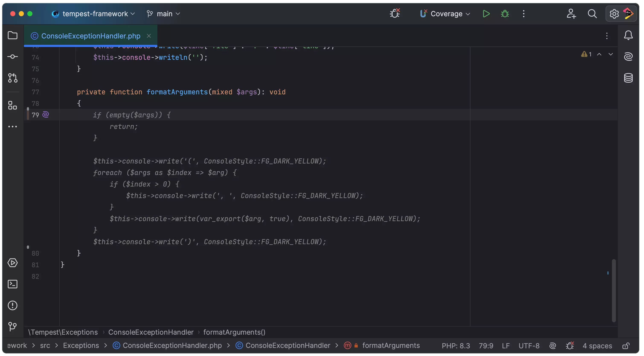This screenshot has width=644, height=356.
Task: Click Exceptions in navigation bar
Action: coord(81,346)
